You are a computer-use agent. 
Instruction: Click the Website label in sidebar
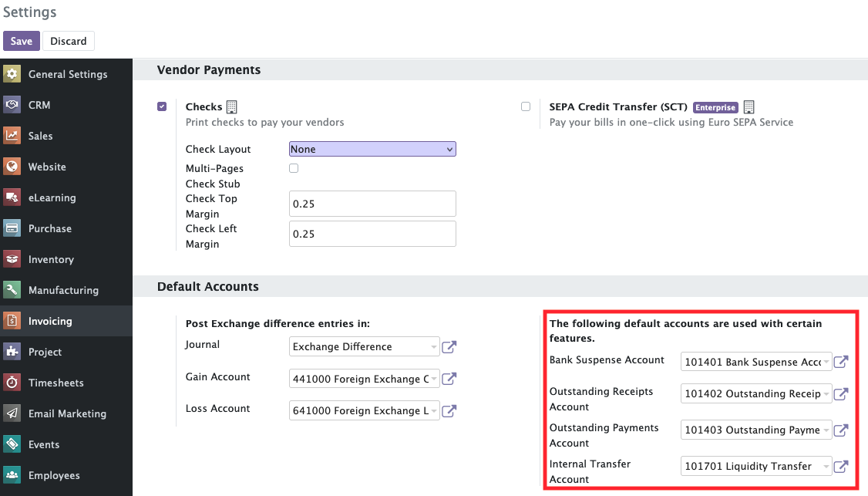tap(47, 167)
